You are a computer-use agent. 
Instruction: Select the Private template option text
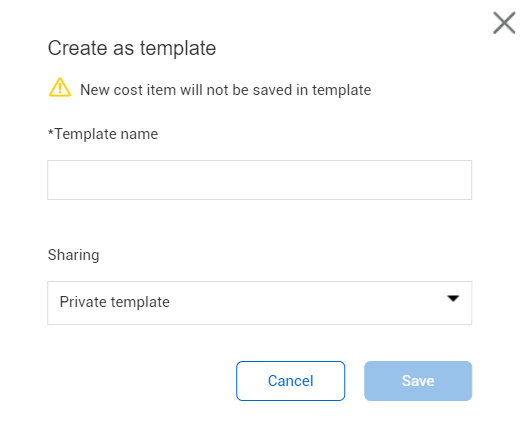click(x=115, y=302)
